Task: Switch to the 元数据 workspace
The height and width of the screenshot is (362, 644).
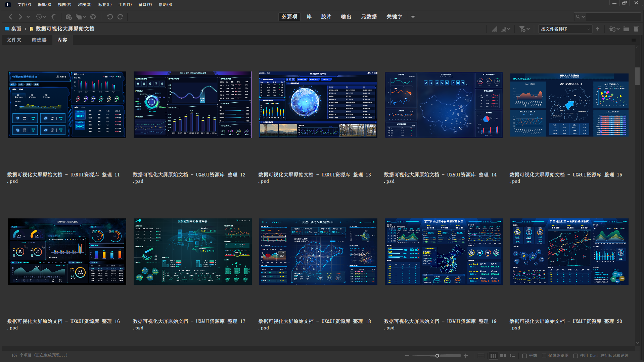Action: 369,17
